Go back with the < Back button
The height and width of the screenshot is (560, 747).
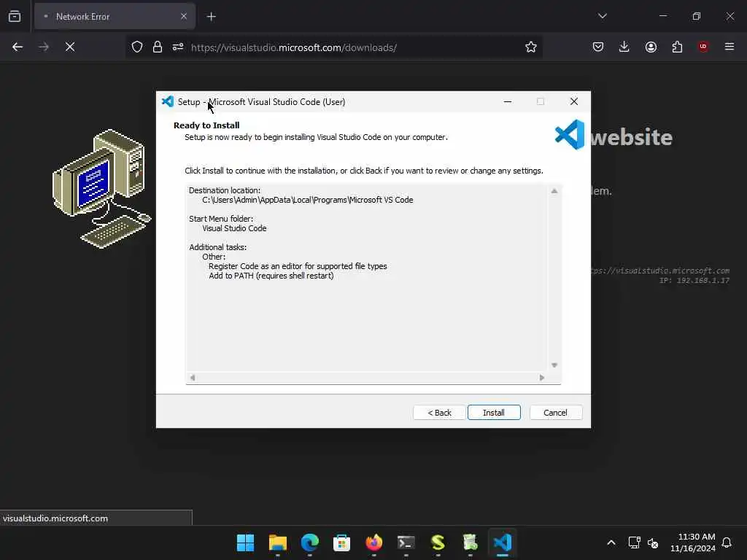[439, 413]
